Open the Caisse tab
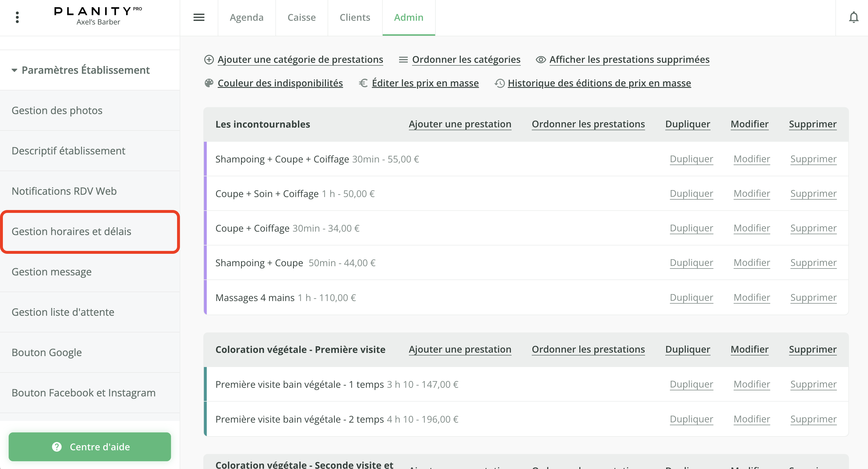 click(x=301, y=17)
